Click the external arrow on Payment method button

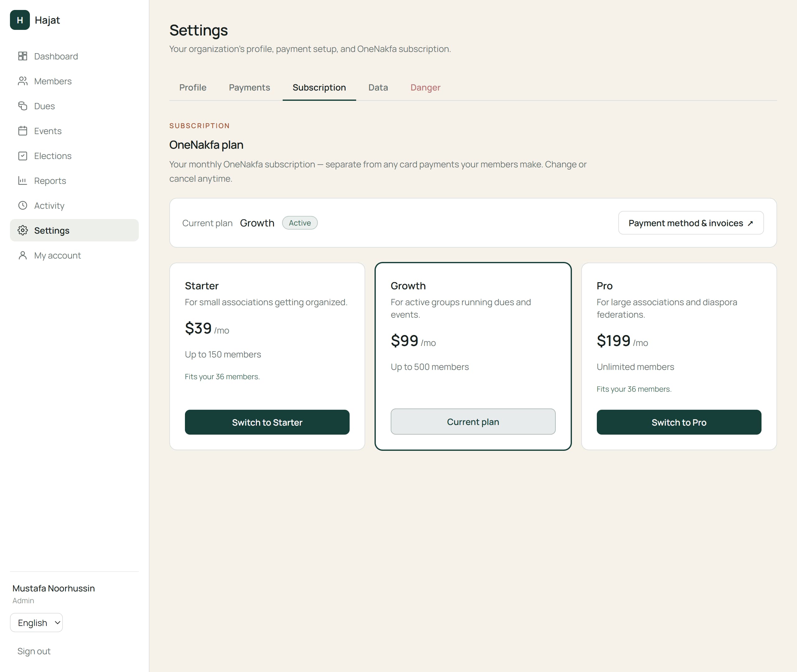click(750, 223)
